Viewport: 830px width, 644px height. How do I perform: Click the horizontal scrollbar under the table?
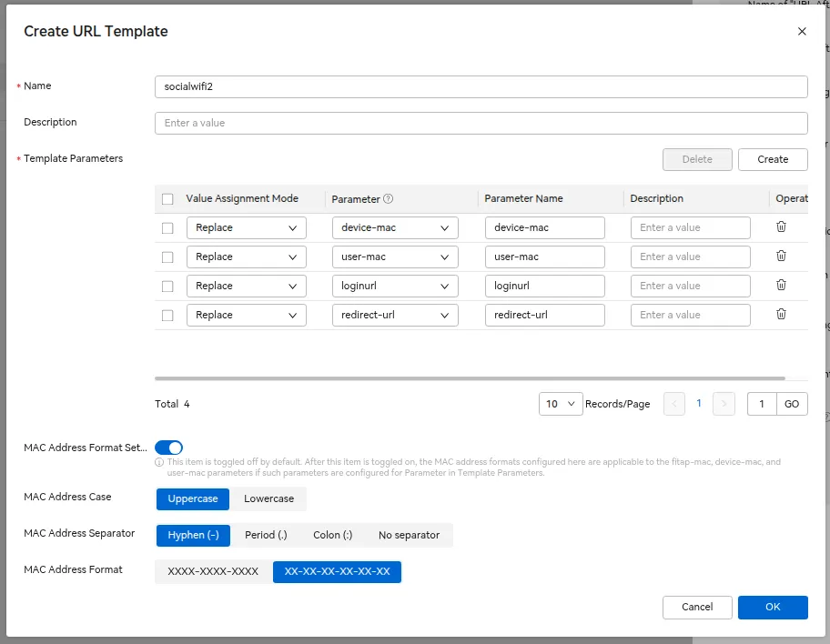click(x=470, y=378)
